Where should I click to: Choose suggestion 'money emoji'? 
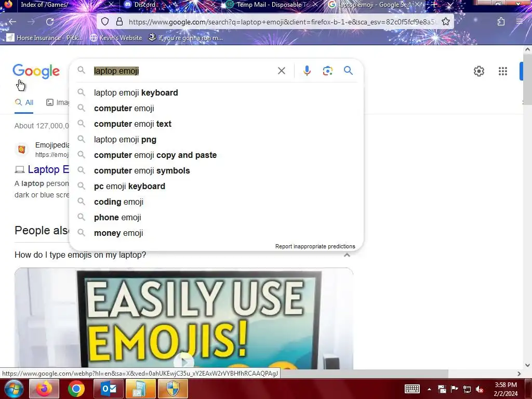216,233
